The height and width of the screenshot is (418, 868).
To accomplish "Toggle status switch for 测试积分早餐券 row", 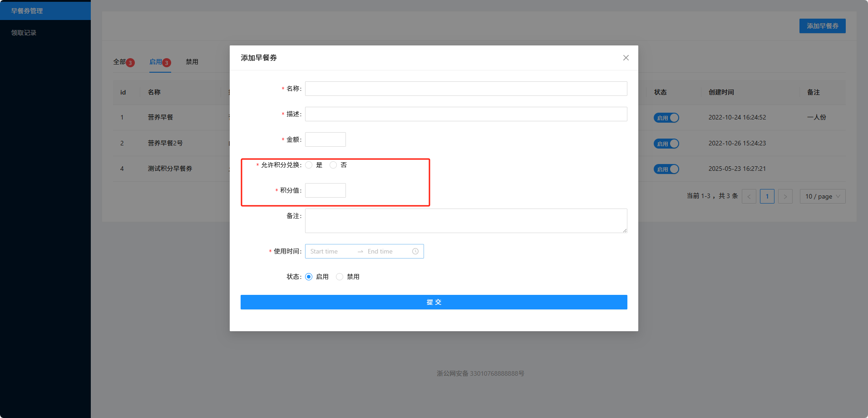I will 666,169.
